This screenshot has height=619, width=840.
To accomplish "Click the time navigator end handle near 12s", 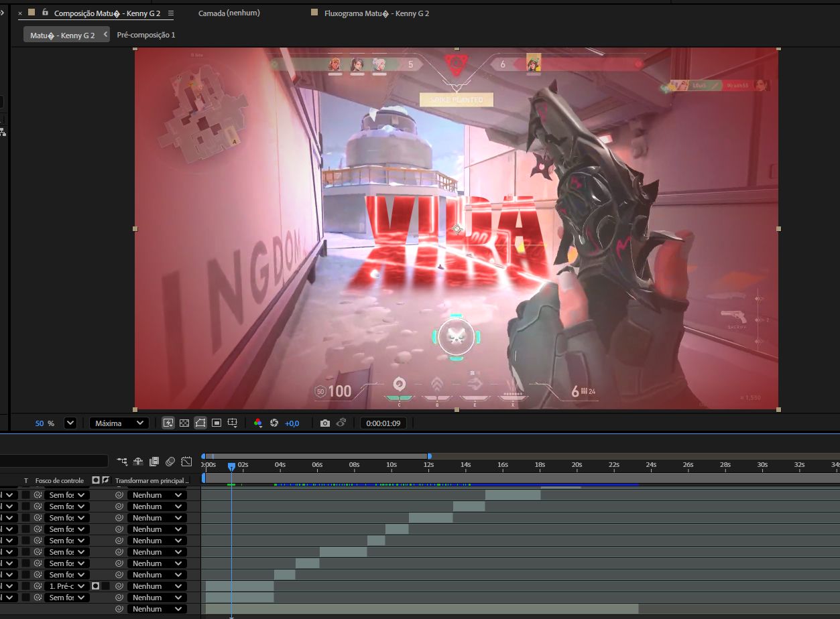I will point(429,456).
